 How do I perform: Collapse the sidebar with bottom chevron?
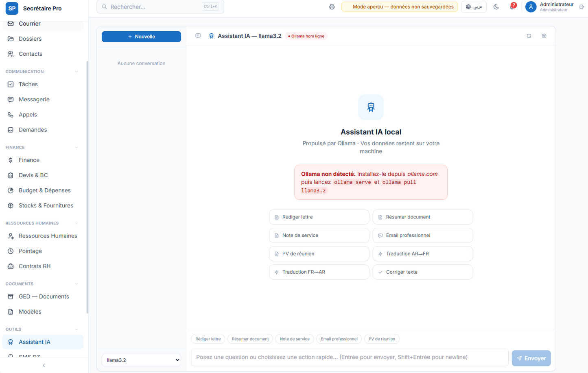[x=44, y=365]
